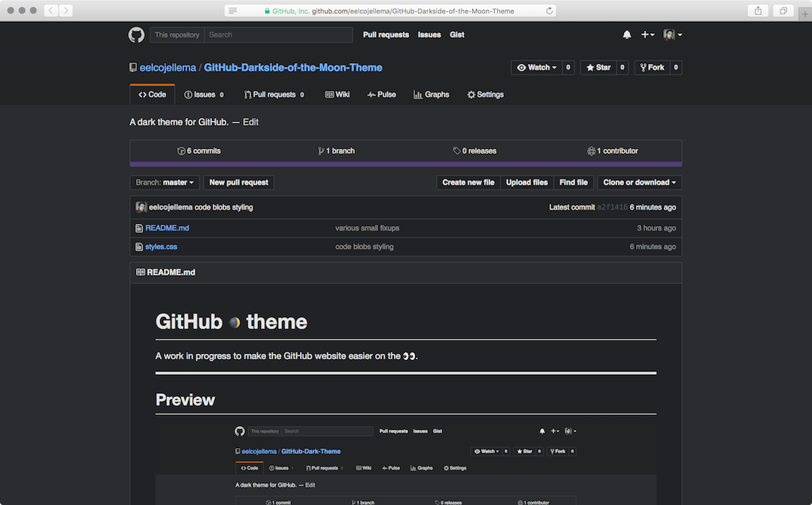812x505 pixels.
Task: Open the Graphs tab
Action: 432,95
